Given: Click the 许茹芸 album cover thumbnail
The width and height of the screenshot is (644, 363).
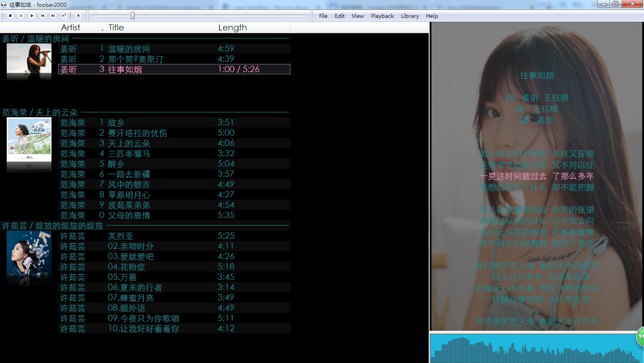Looking at the screenshot, I should tap(29, 253).
